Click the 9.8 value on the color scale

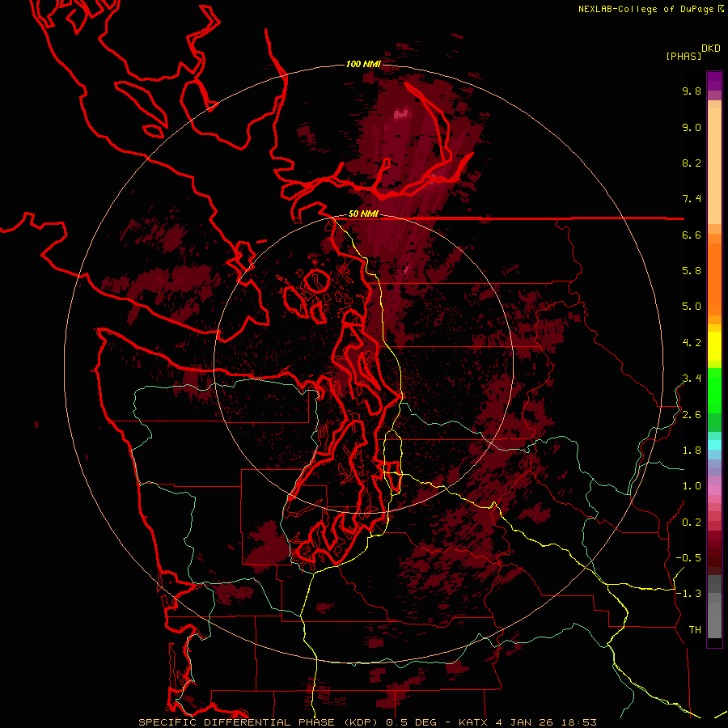[x=692, y=91]
